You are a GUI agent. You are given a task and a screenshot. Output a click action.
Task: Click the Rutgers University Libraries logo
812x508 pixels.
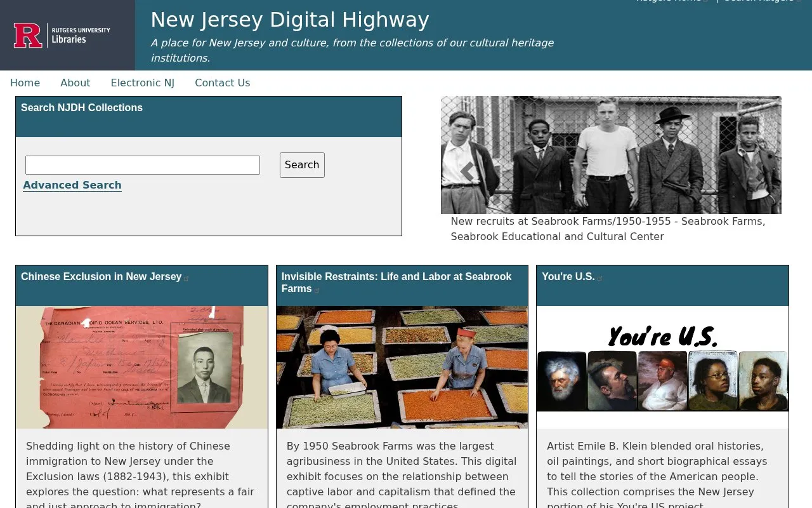click(x=62, y=36)
